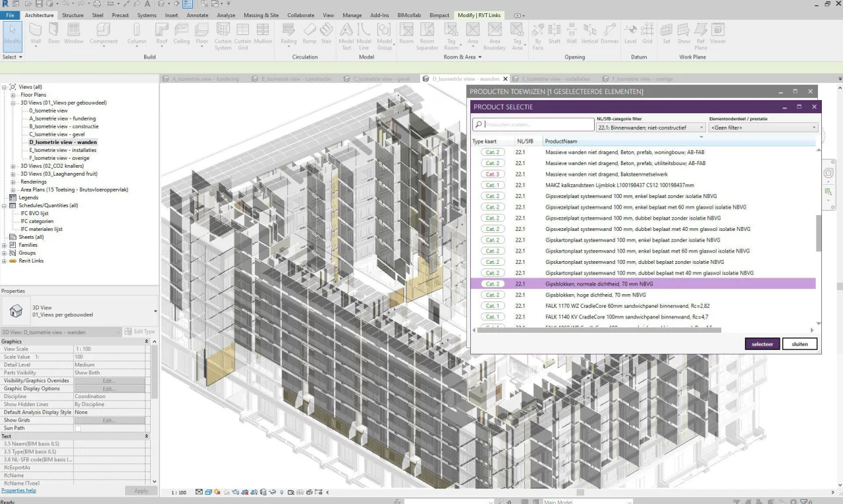This screenshot has height=504, width=843.
Task: Open the Elementonderdeel / prestatie dropdown
Action: (x=763, y=128)
